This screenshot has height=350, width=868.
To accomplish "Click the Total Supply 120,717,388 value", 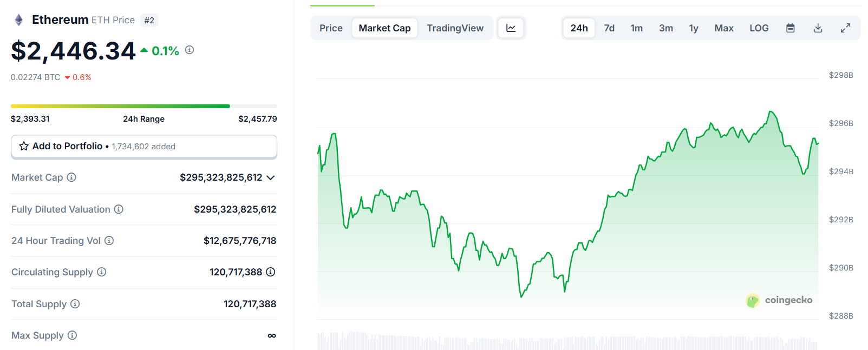I will (x=250, y=304).
